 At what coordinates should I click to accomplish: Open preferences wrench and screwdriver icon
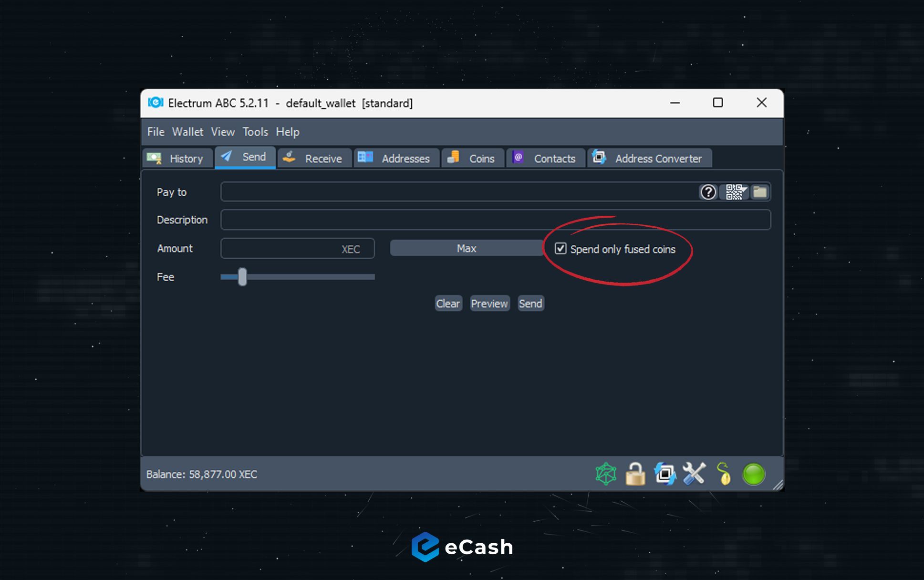point(694,474)
